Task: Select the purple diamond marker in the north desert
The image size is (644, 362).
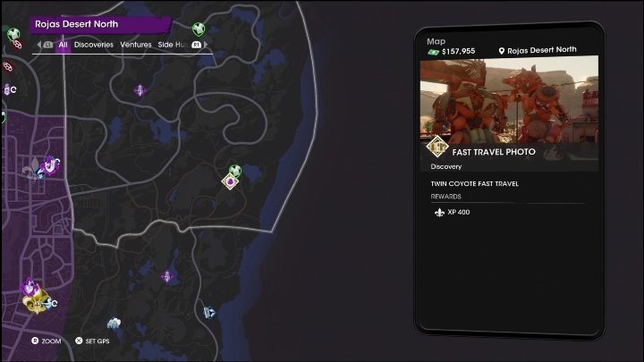Action: pos(140,90)
